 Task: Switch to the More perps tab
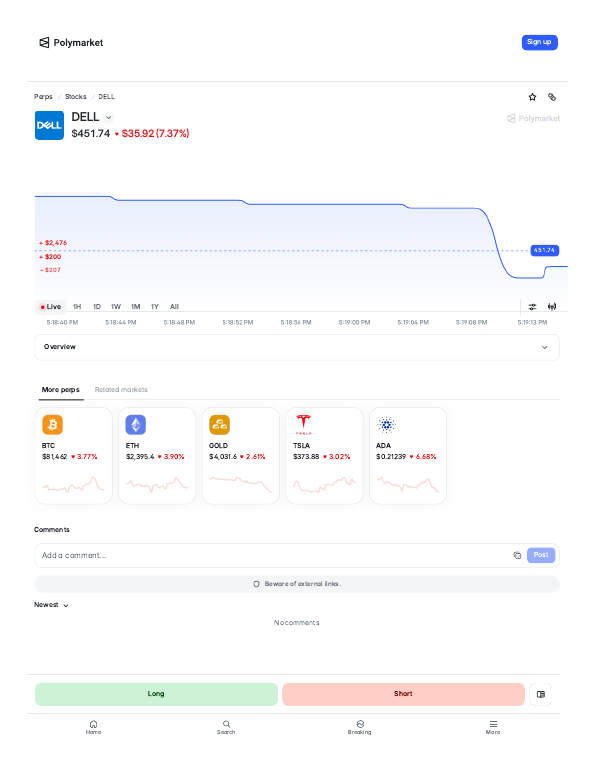point(60,389)
